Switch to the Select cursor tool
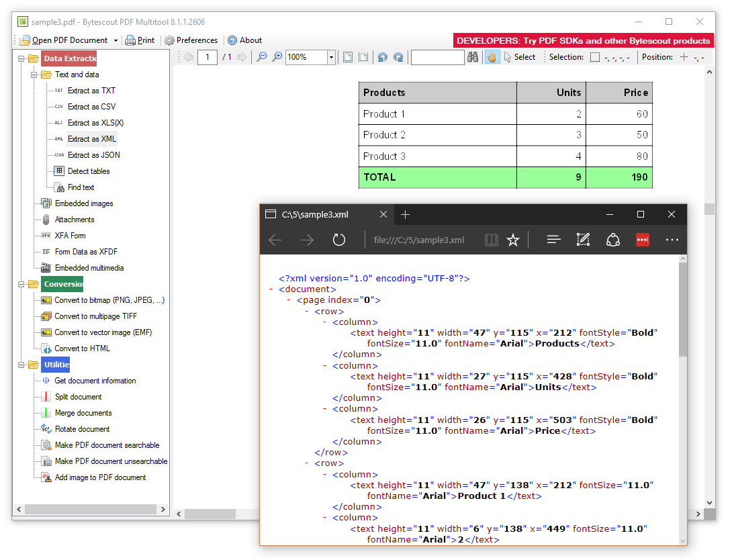 [x=519, y=58]
